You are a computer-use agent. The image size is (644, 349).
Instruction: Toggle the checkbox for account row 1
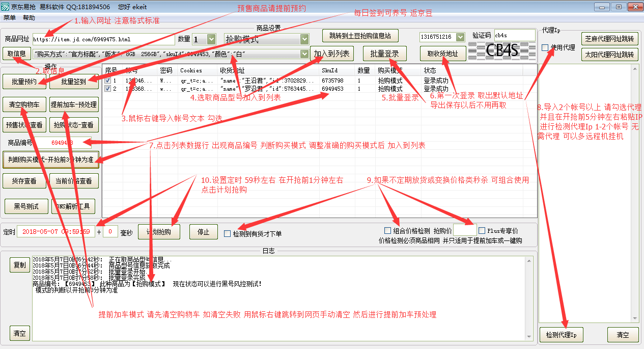[107, 80]
